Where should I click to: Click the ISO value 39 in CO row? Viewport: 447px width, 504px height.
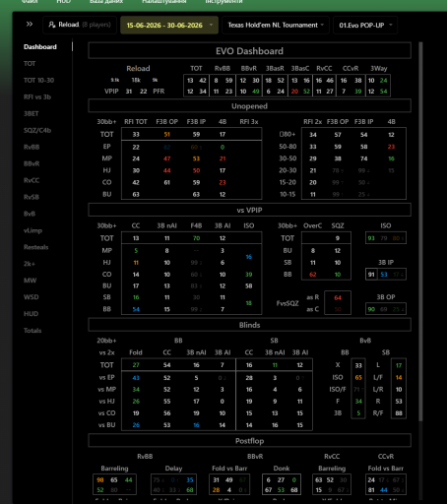click(249, 275)
